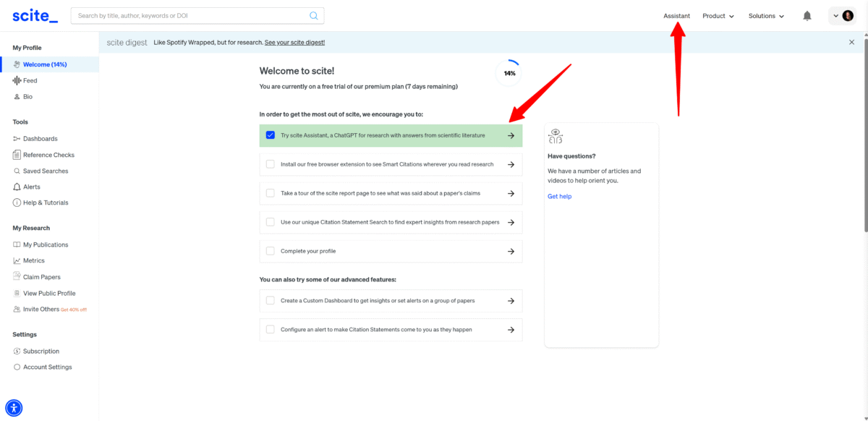
Task: Open Assistant in top navigation
Action: coord(677,16)
